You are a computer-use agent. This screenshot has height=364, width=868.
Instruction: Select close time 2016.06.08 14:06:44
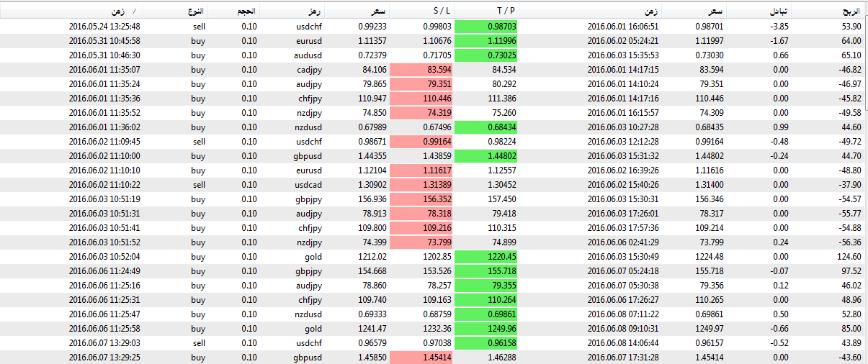click(624, 343)
